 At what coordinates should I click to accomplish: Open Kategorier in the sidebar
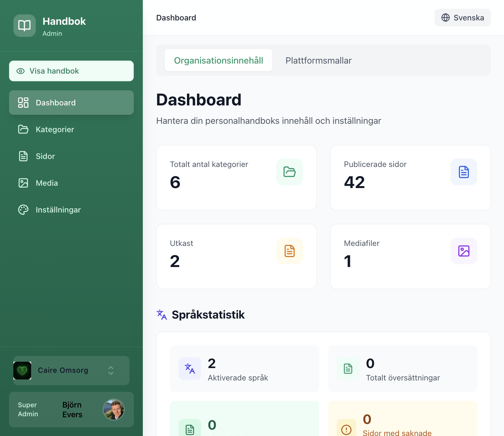click(x=55, y=129)
